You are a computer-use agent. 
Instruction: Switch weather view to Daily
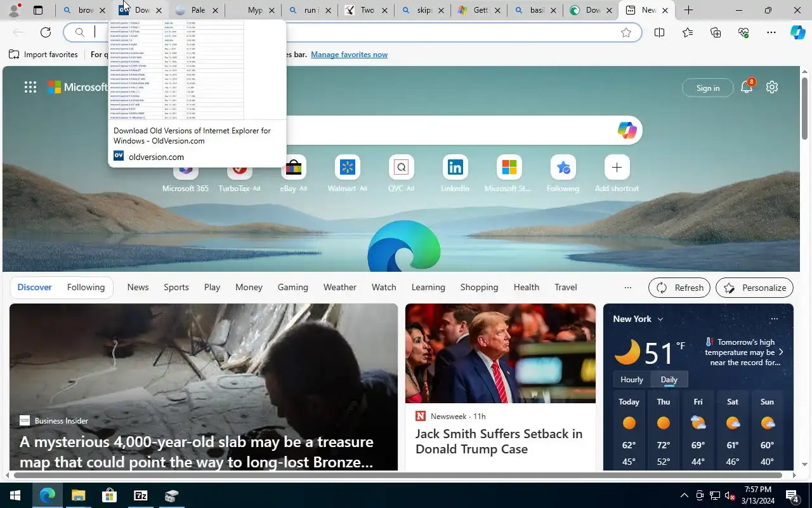point(669,379)
